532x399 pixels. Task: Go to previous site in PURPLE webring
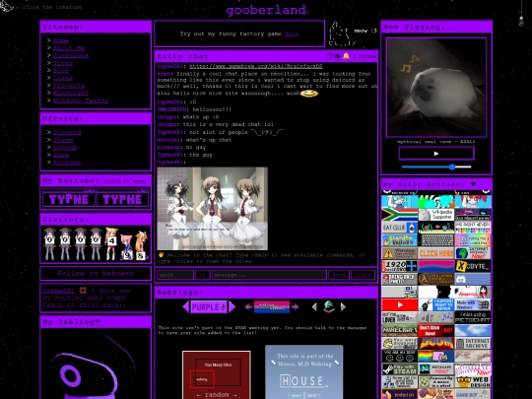[x=185, y=307]
